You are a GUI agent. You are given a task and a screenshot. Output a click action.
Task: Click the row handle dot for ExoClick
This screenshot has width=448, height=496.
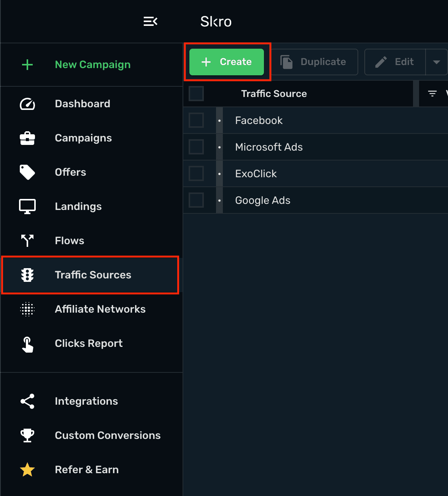(x=219, y=174)
